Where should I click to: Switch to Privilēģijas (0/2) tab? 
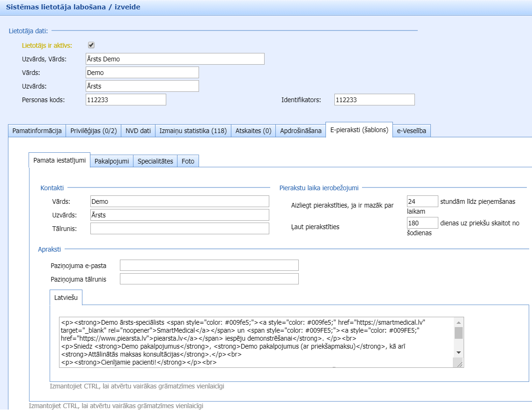point(94,131)
